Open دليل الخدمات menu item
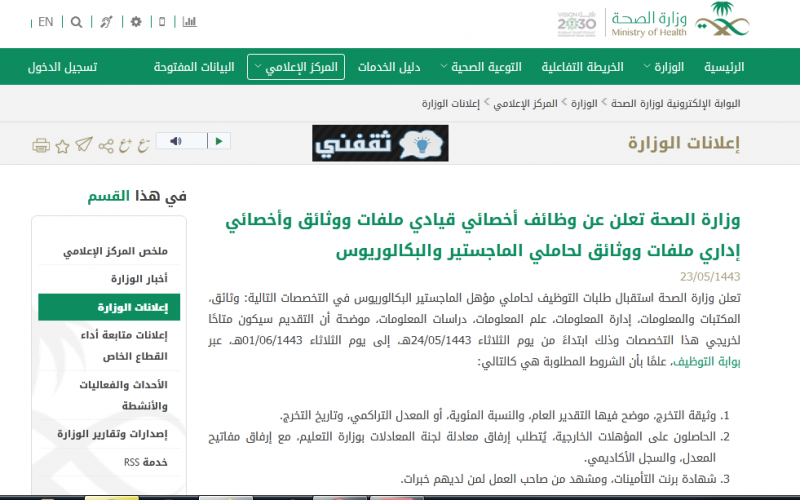 389,67
